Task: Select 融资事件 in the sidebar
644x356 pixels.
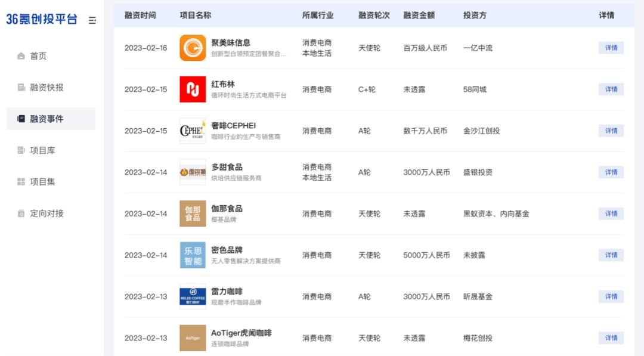Action: 51,119
